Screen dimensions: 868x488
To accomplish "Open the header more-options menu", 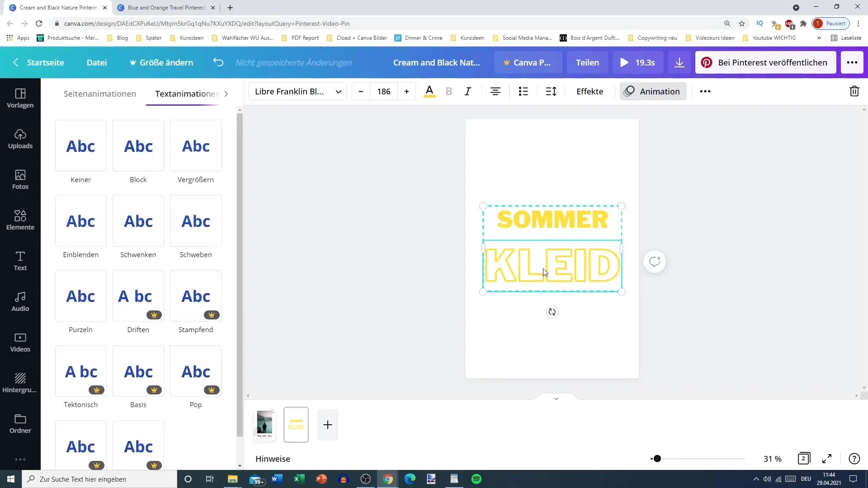I will click(852, 62).
